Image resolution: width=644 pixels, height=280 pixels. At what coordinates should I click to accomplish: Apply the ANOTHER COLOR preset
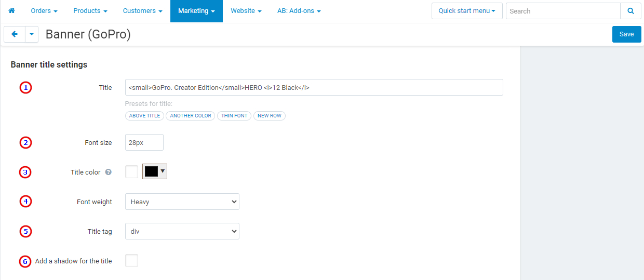191,116
